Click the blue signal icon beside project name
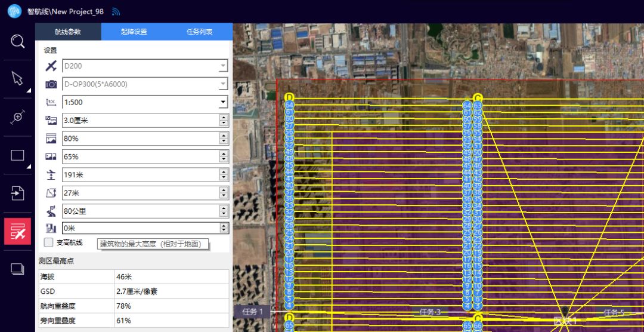 pyautogui.click(x=116, y=11)
